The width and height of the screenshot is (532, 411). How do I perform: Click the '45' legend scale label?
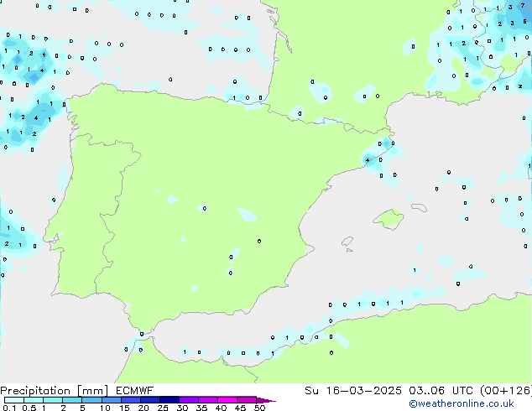tap(240, 408)
